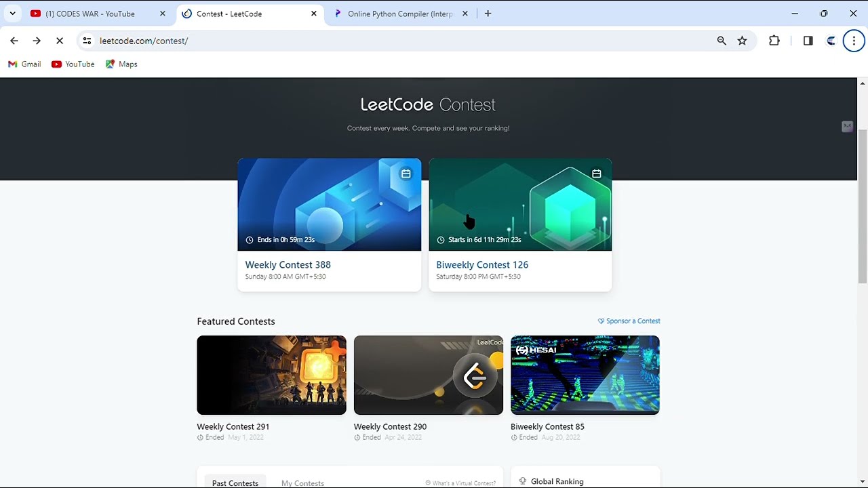Open What's a Virtual Contest help link
The image size is (868, 488).
(460, 483)
